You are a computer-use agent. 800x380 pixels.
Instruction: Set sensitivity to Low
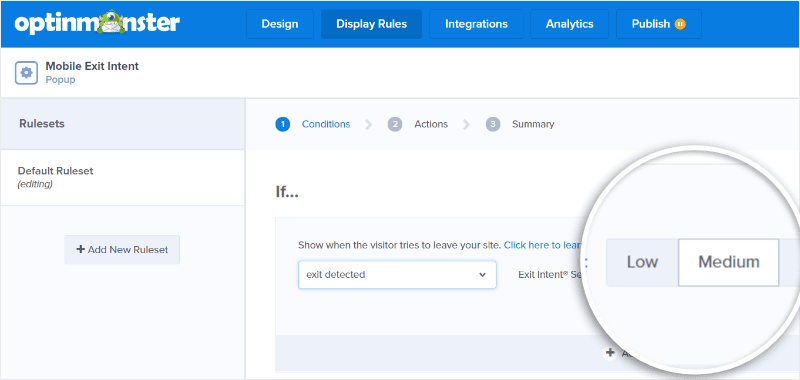coord(642,262)
